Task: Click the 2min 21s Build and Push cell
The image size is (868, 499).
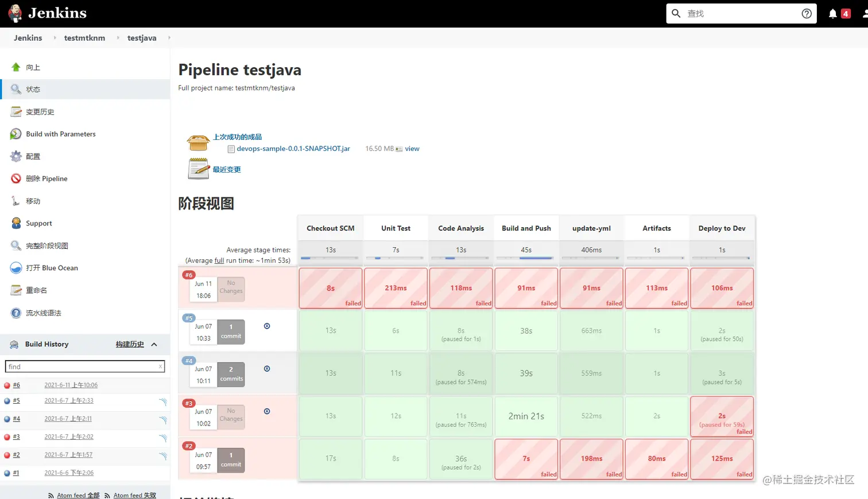Action: pos(526,416)
